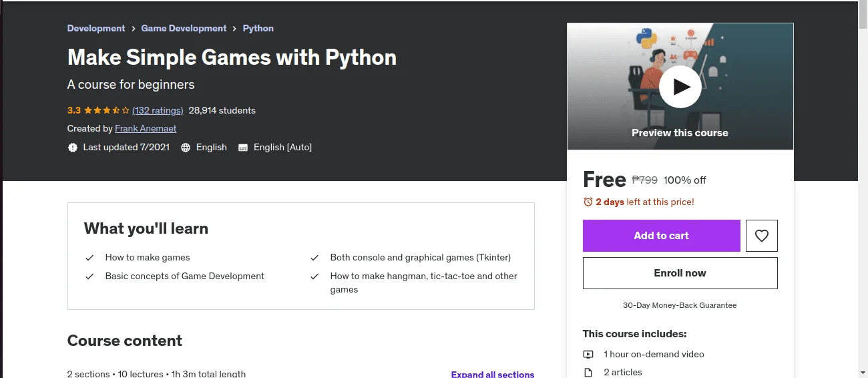Click the A course for beginners subtitle

pos(131,85)
